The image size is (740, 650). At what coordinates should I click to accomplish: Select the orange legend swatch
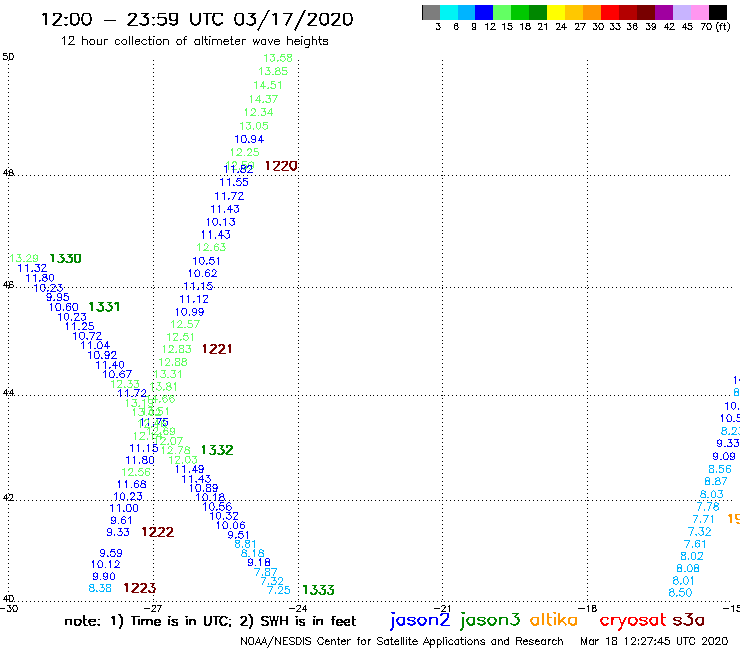[592, 12]
